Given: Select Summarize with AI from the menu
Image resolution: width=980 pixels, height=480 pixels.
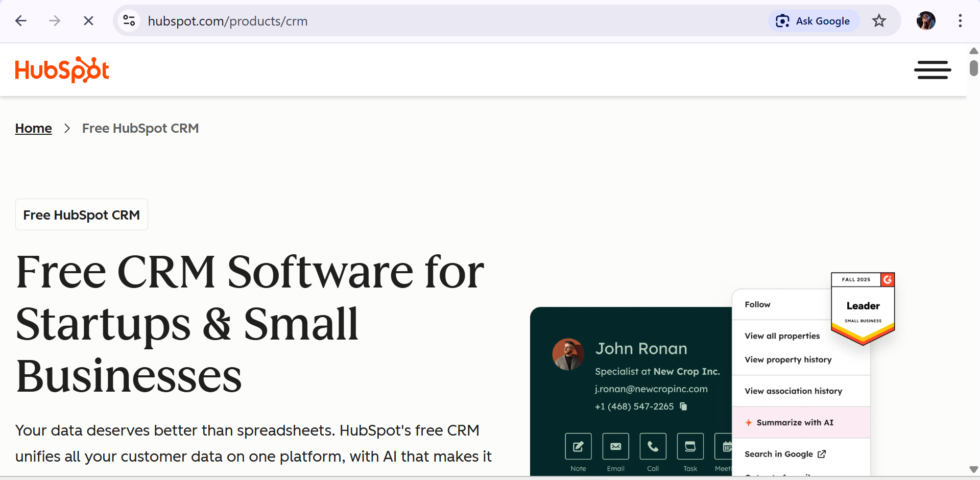Looking at the screenshot, I should tap(795, 422).
